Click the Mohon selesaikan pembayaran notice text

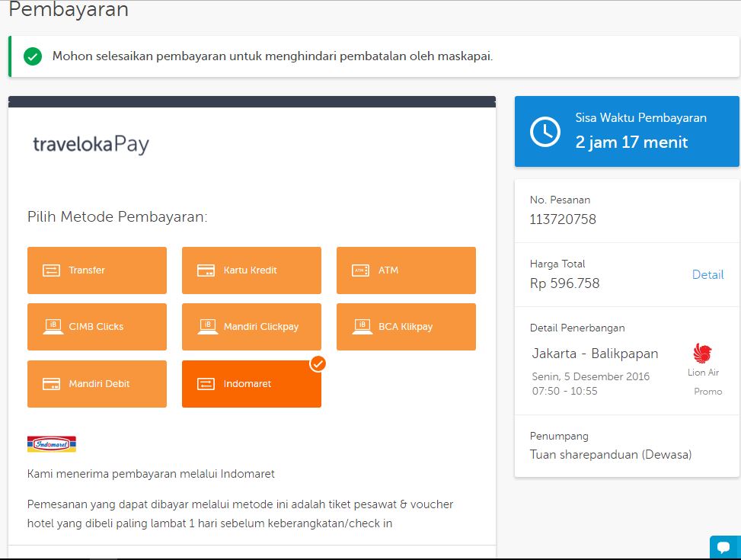click(273, 56)
